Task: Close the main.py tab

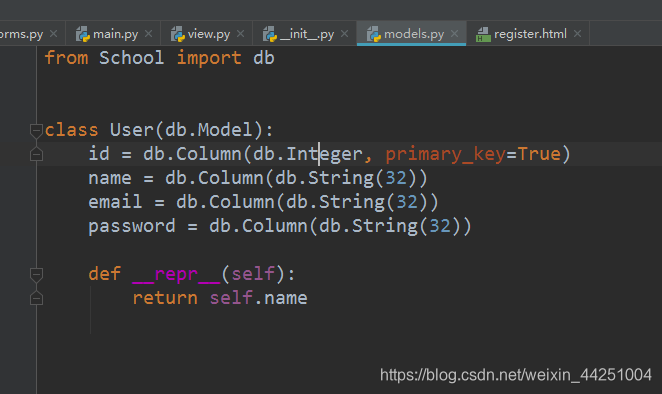Action: (149, 33)
